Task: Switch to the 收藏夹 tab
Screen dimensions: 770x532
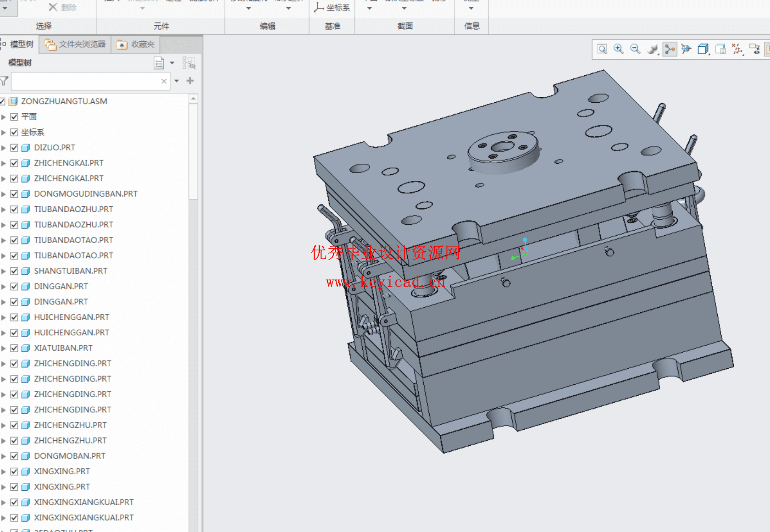Action: tap(136, 44)
